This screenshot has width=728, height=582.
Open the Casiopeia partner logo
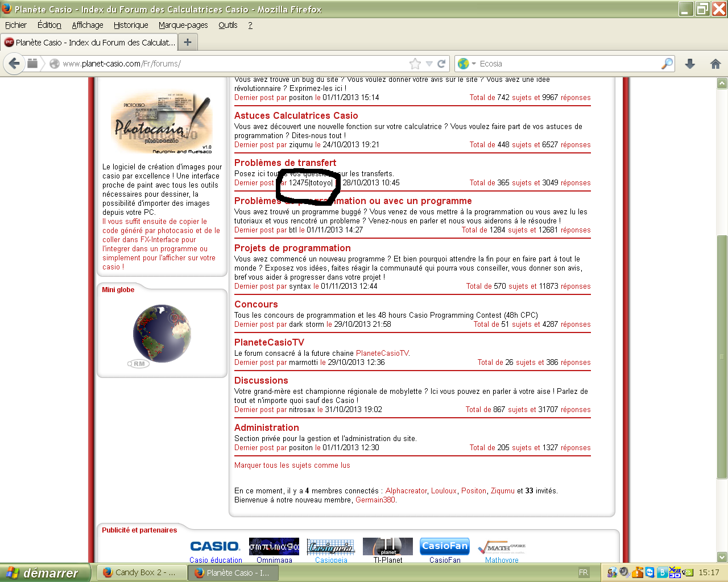click(331, 546)
